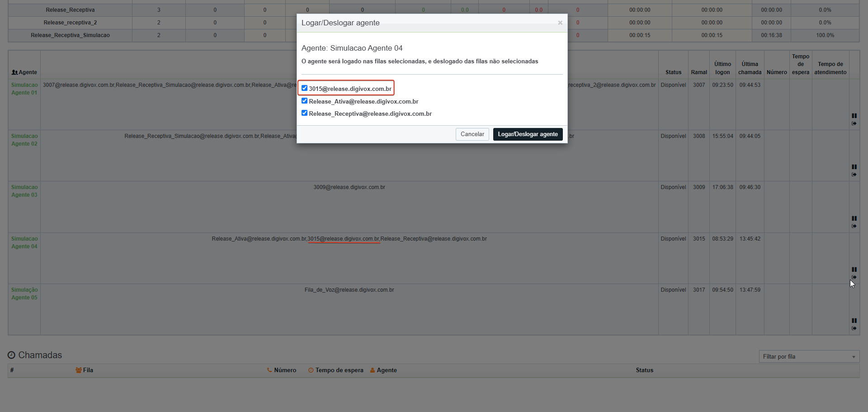Viewport: 868px width, 412px height.
Task: Click login/logout icon for Simulação Agente 05
Action: [854, 328]
